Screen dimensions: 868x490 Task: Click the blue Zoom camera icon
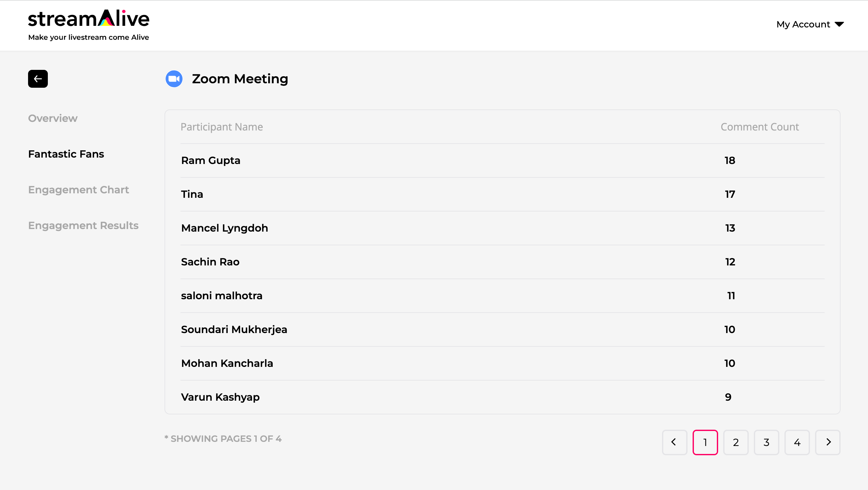coord(174,79)
